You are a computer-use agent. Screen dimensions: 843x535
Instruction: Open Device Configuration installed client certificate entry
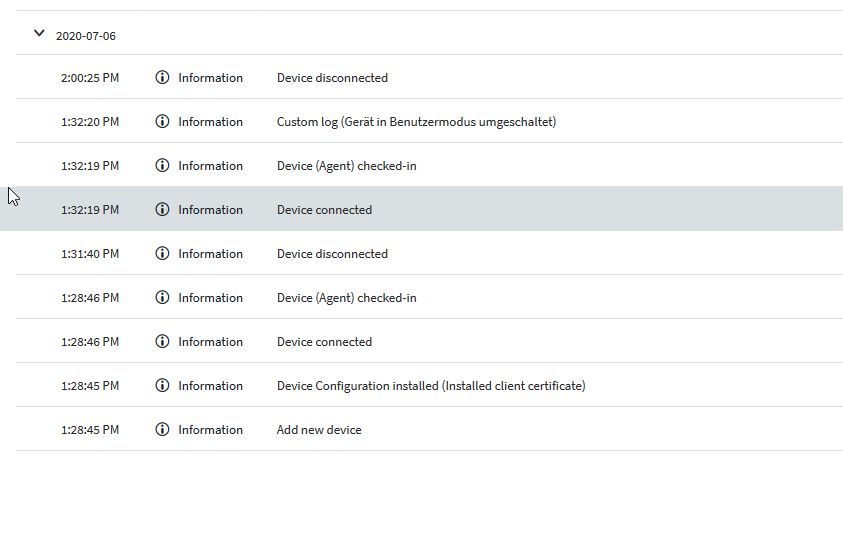pos(431,386)
